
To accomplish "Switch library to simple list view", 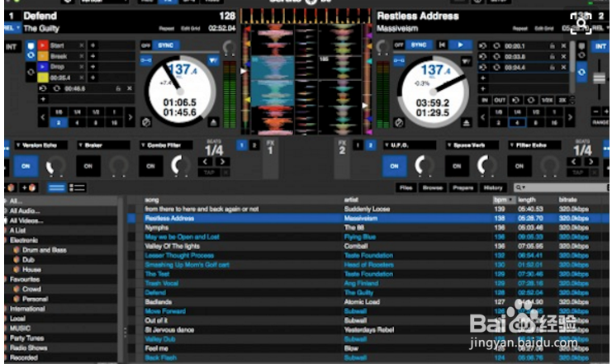I will [57, 188].
